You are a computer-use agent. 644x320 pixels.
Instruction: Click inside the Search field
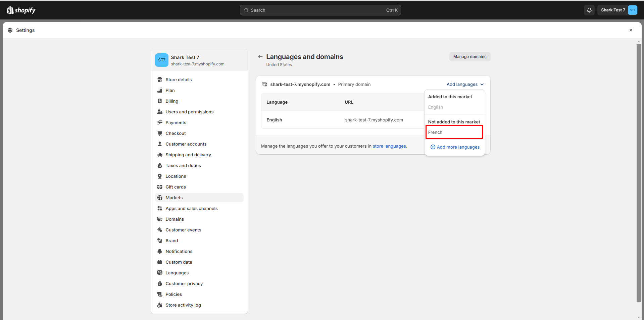click(320, 10)
